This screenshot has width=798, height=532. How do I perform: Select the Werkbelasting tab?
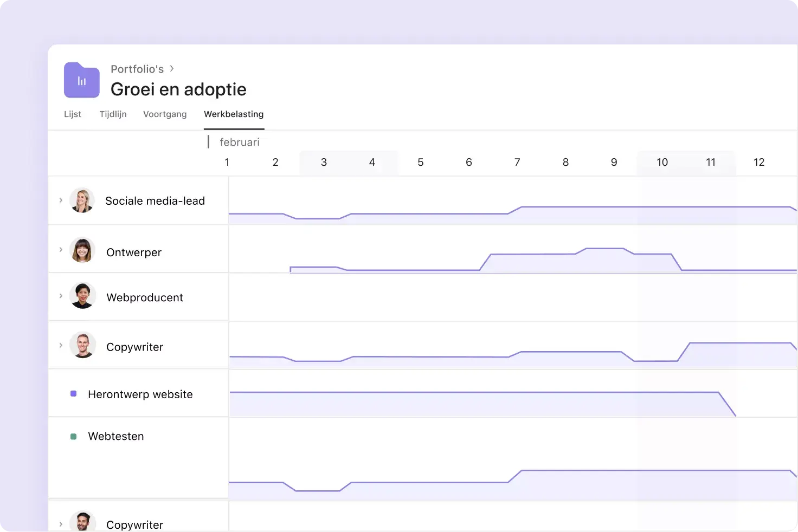(234, 114)
